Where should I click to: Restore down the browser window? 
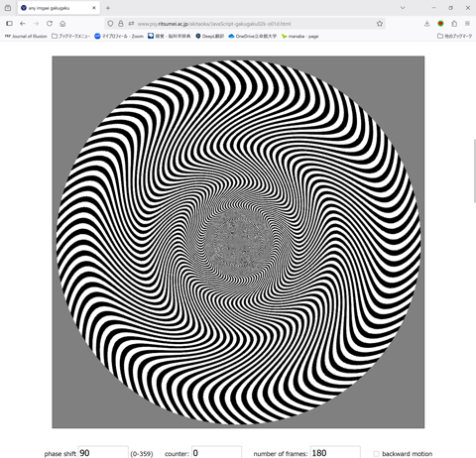click(450, 8)
